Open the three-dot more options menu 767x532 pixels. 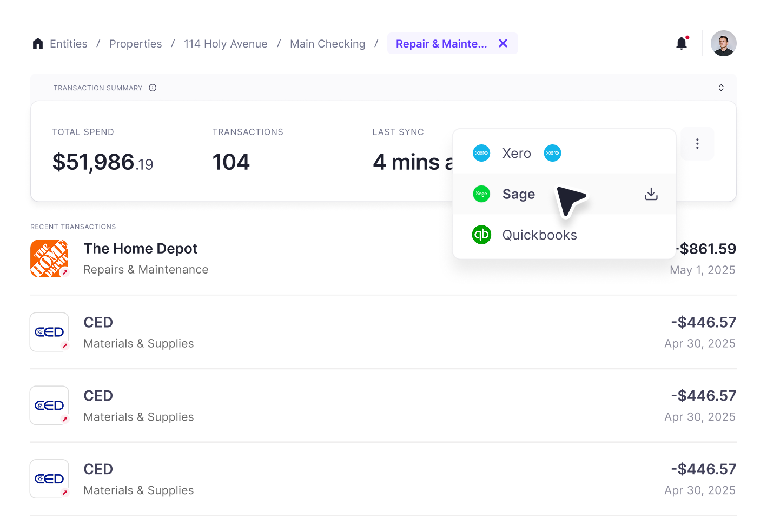click(697, 143)
